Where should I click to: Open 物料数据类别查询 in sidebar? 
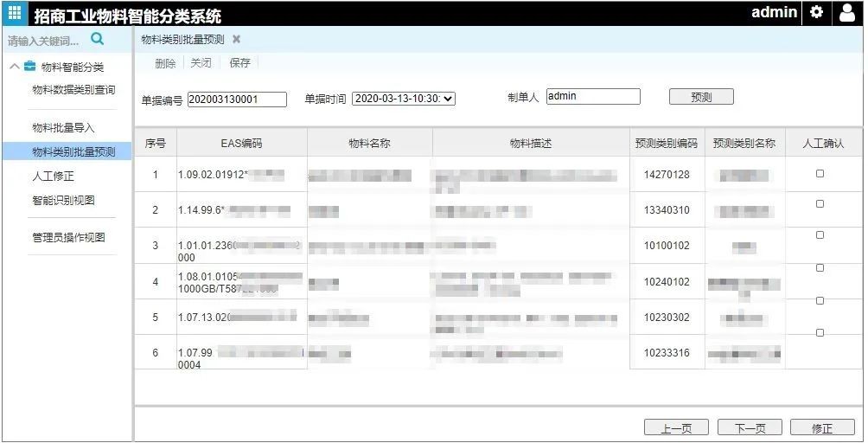pyautogui.click(x=73, y=90)
